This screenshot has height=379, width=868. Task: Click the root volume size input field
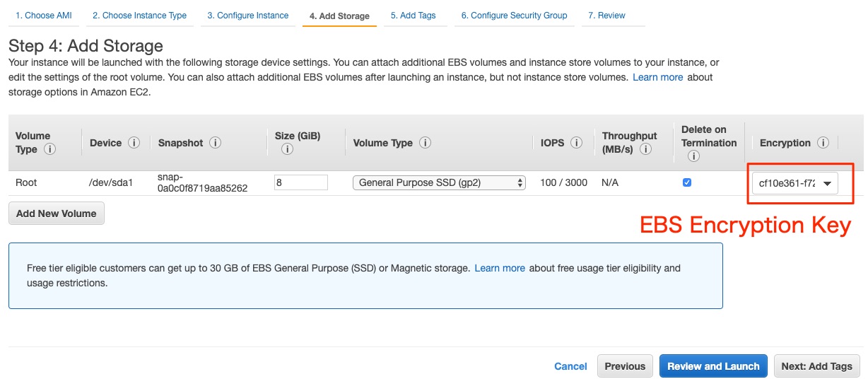301,182
